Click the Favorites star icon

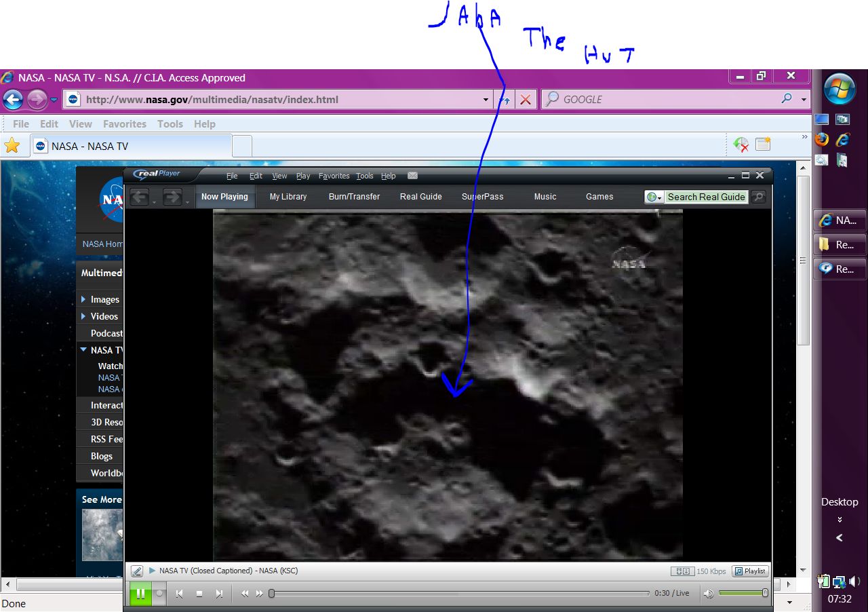pos(12,145)
